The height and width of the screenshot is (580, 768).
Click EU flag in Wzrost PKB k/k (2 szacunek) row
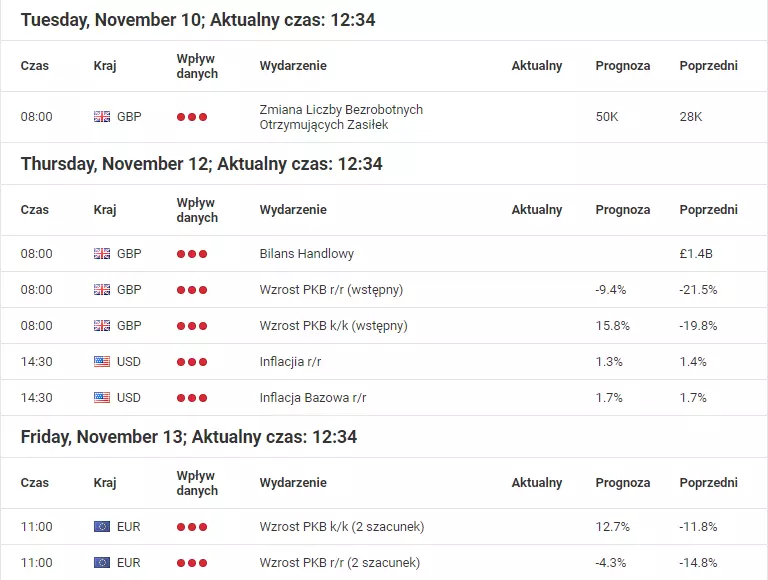click(x=102, y=527)
